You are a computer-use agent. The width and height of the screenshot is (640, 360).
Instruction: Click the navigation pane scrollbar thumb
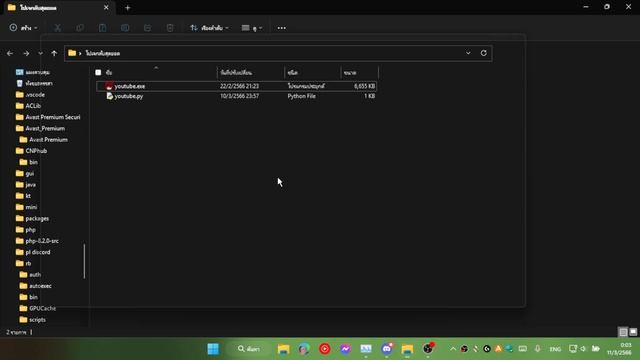pyautogui.click(x=84, y=261)
